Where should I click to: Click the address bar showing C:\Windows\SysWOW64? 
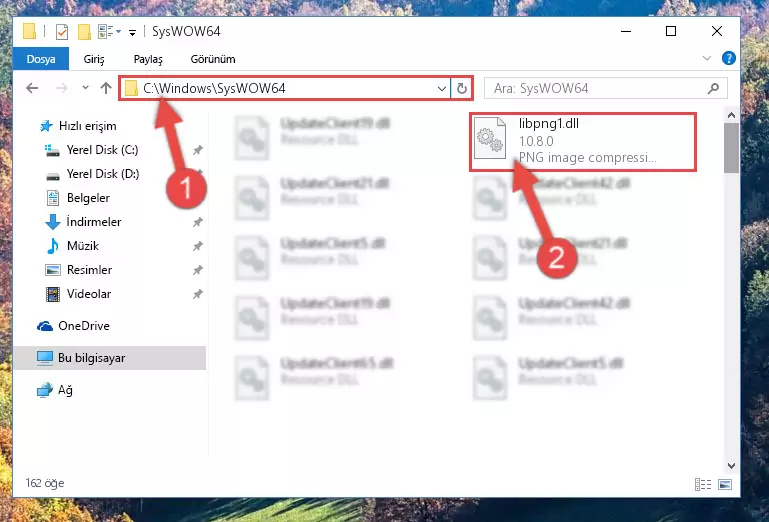pos(285,88)
